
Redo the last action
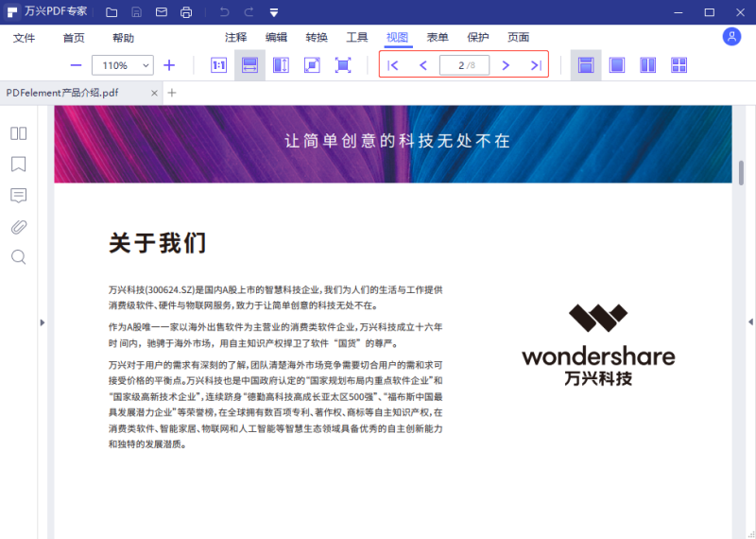click(x=249, y=12)
